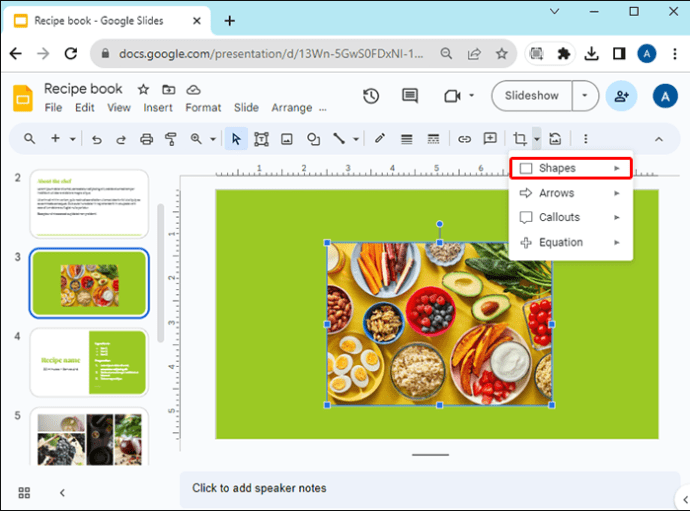690x511 pixels.
Task: Print the presentation
Action: [146, 140]
